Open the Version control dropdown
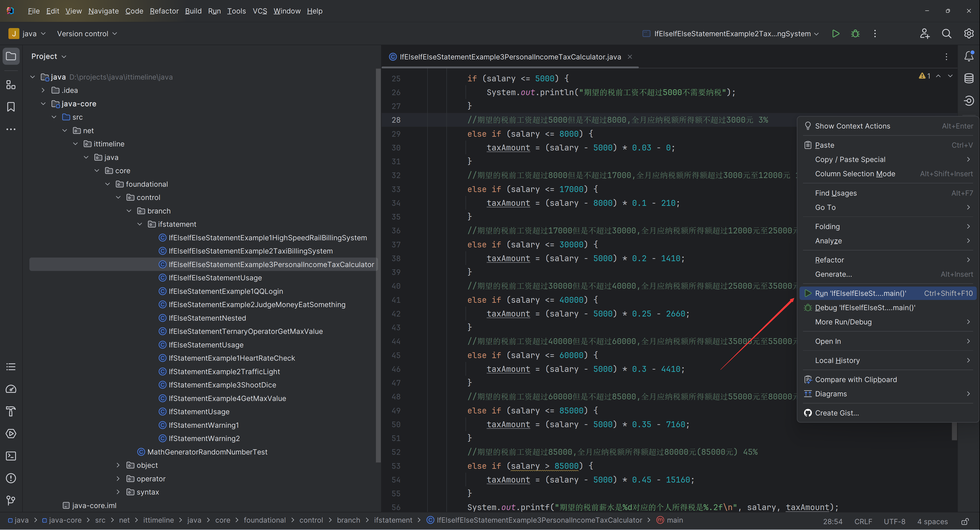This screenshot has width=980, height=530. tap(87, 33)
